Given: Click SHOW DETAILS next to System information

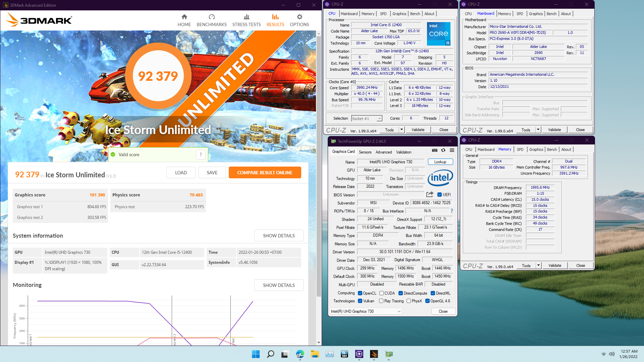Looking at the screenshot, I should [x=279, y=236].
